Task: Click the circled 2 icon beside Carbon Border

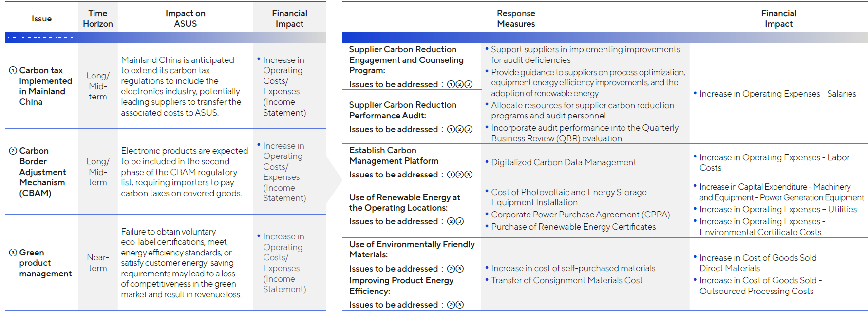Action: [x=13, y=151]
